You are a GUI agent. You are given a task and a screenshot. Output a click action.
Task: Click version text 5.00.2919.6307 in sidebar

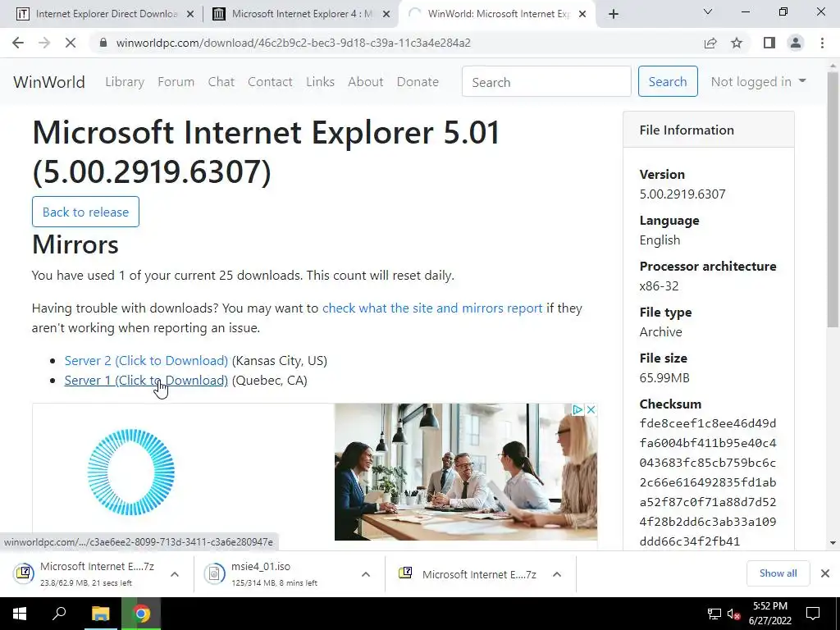(682, 194)
